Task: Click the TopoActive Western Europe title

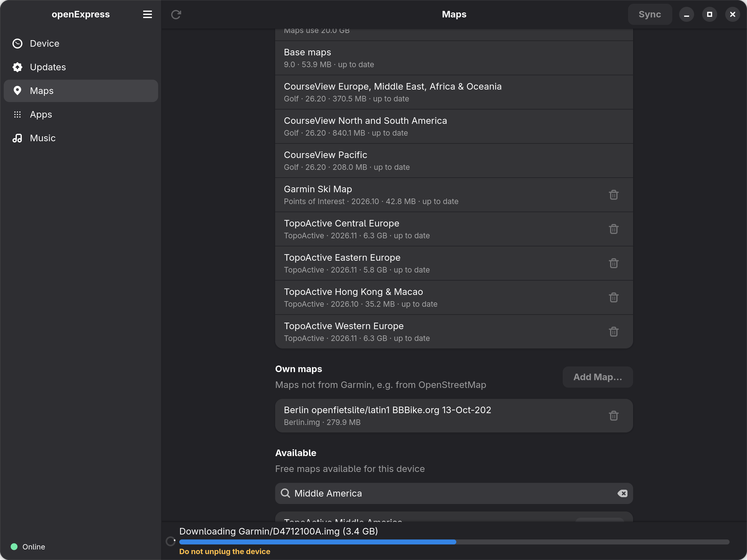Action: [344, 326]
